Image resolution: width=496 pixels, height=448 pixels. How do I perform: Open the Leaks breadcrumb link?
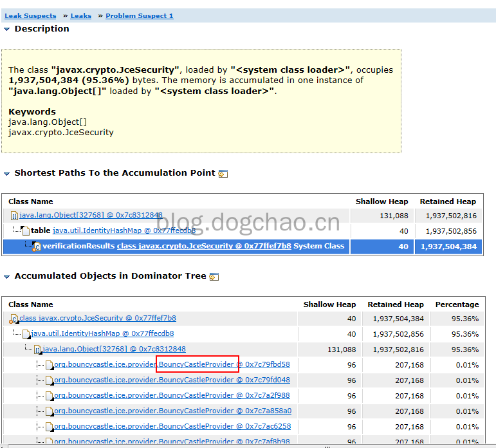pos(80,16)
